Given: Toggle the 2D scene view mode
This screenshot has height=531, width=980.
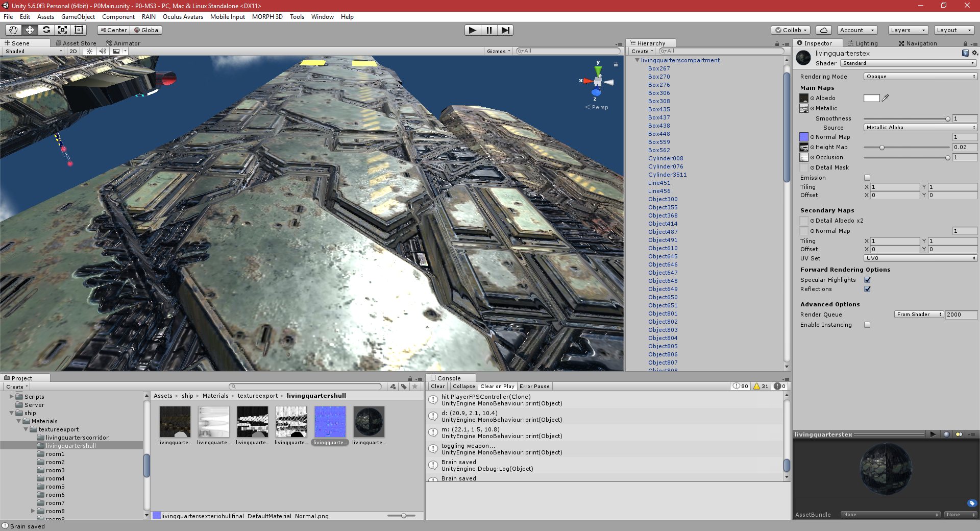Looking at the screenshot, I should pos(73,51).
